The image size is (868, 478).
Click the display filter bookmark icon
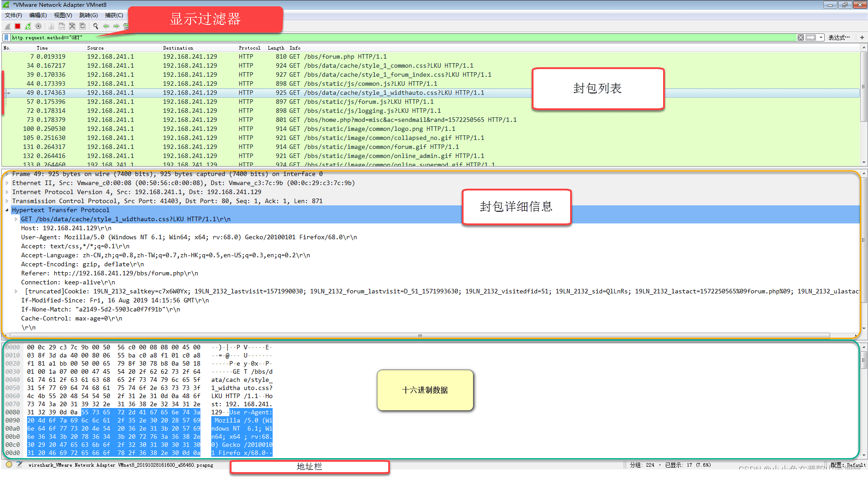[x=6, y=37]
